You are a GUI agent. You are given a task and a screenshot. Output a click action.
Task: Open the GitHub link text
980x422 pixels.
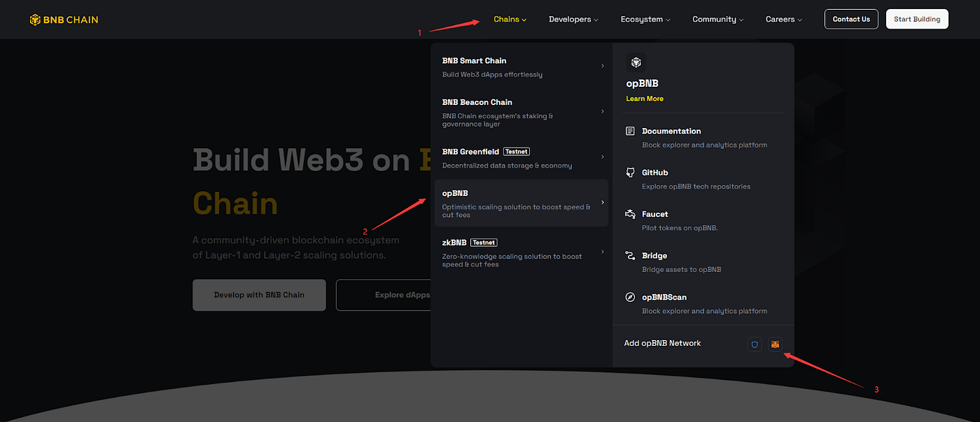pos(654,172)
